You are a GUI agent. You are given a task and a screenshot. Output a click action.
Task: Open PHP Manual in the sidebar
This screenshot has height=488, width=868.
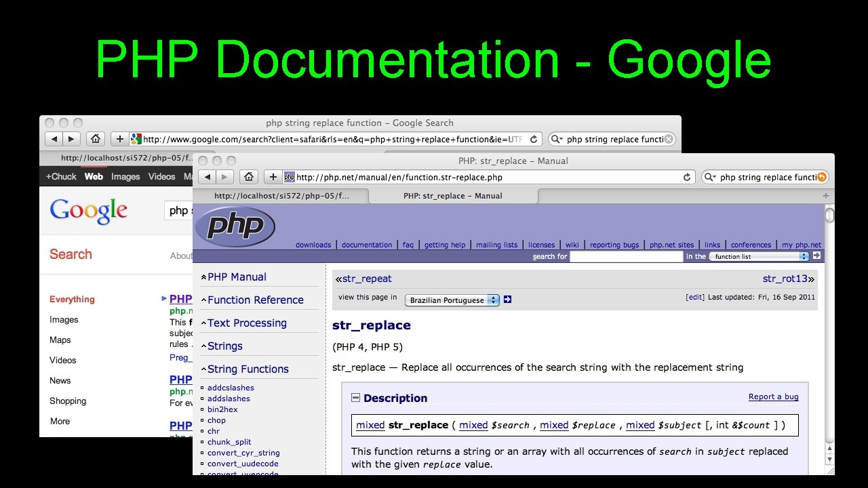click(237, 277)
